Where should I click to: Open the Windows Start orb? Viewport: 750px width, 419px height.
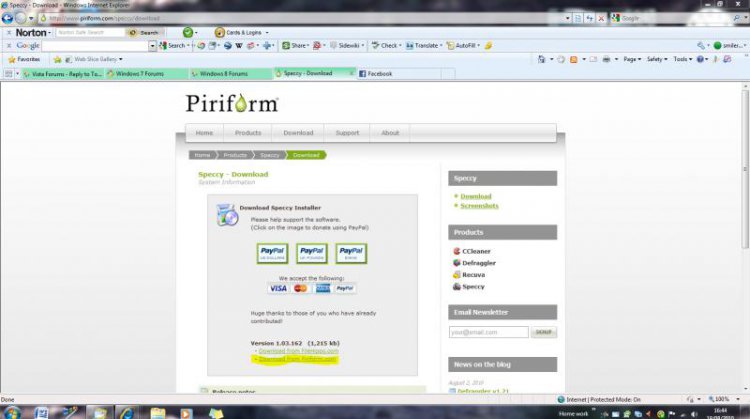[11, 412]
